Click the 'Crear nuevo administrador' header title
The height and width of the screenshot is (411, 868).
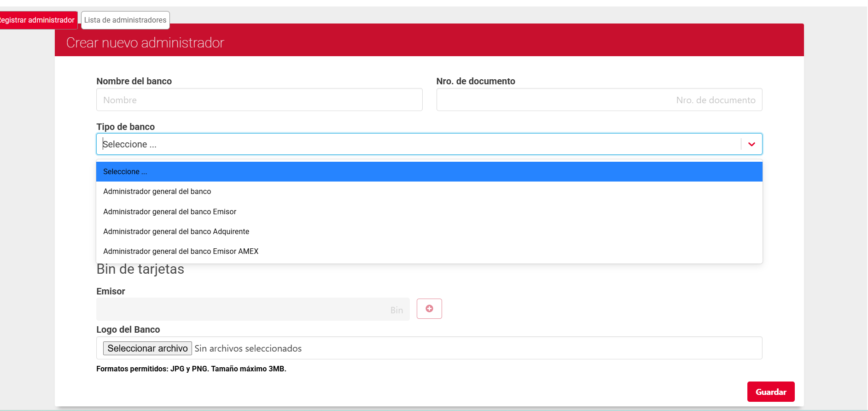145,43
